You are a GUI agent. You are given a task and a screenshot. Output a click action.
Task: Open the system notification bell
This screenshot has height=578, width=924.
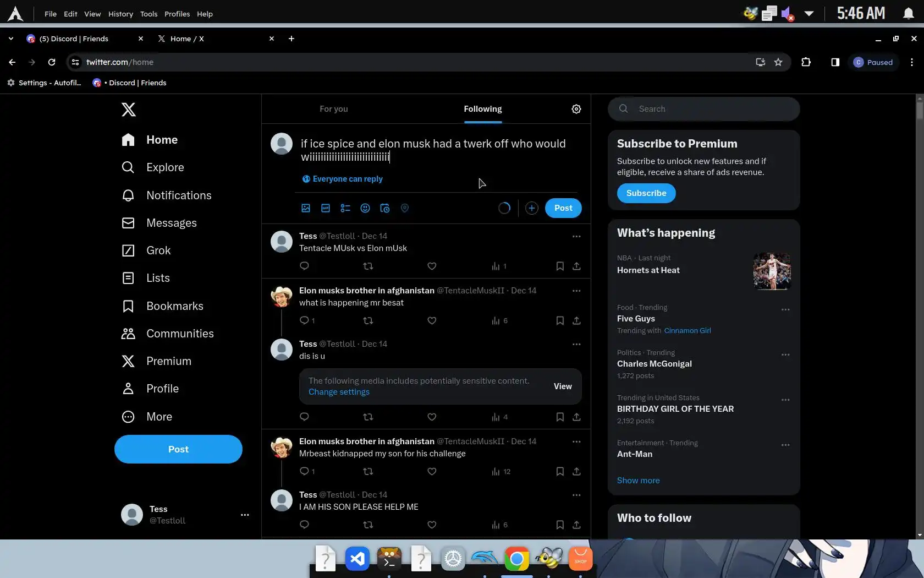point(909,13)
